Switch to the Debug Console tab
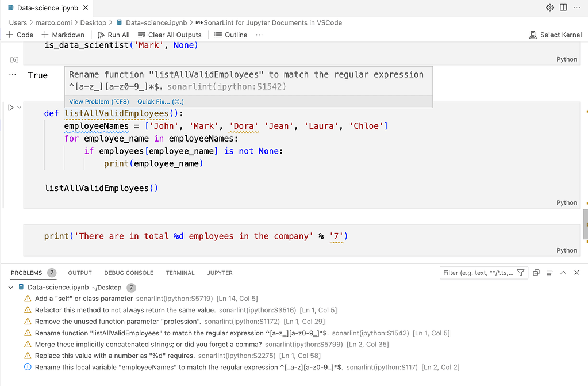This screenshot has width=588, height=386. (x=129, y=273)
